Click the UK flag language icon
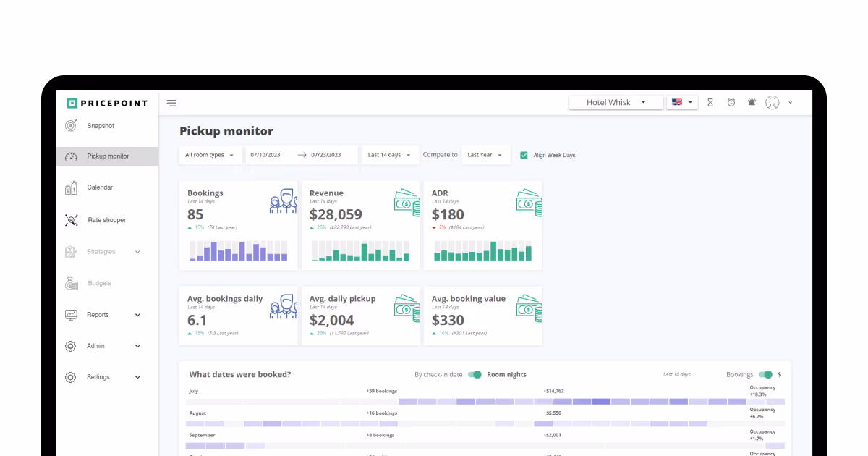Screen dimensions: 868x456 pos(677,103)
